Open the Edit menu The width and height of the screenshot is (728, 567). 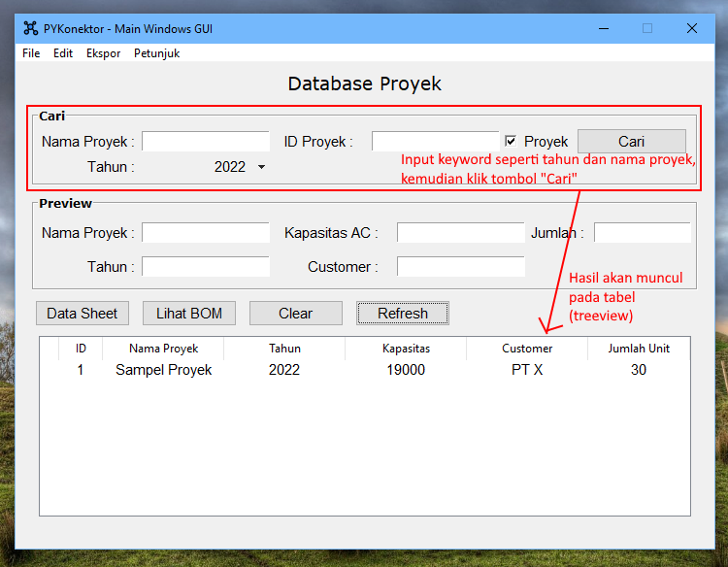click(63, 53)
